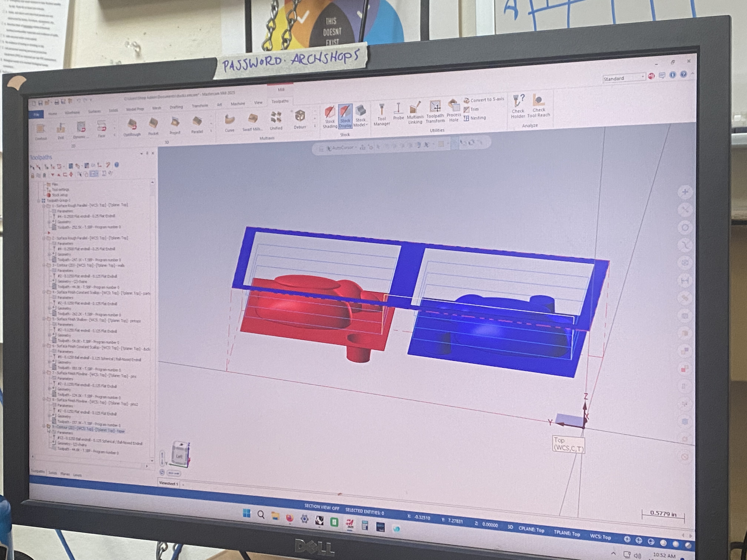Click the Process Hole icon
This screenshot has height=560, width=747.
coord(454,111)
